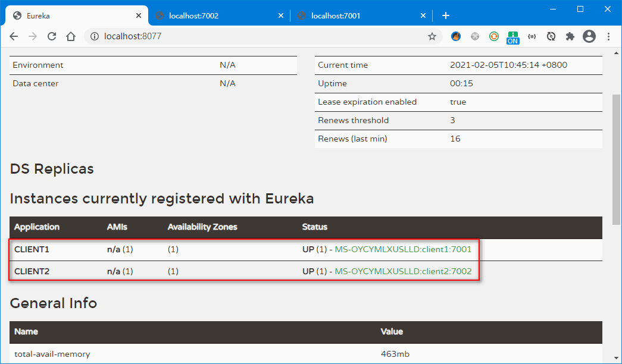Open Chrome's three-dot menu

(608, 36)
